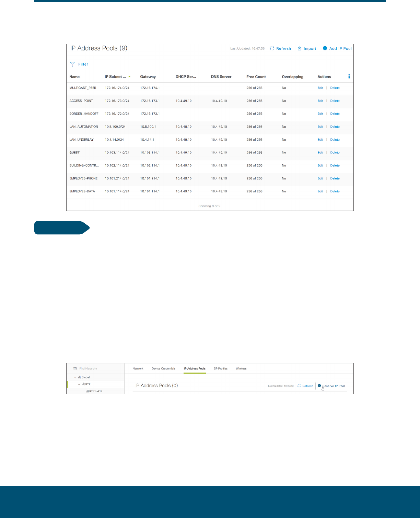Screen dimensions: 420x518
Task: Click the Gateway column header
Action: (x=148, y=77)
